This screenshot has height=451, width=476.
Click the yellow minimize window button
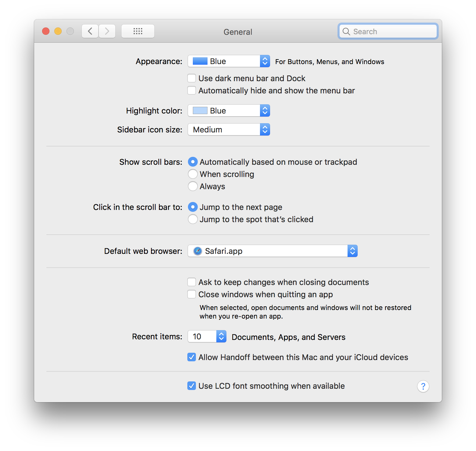pyautogui.click(x=58, y=31)
